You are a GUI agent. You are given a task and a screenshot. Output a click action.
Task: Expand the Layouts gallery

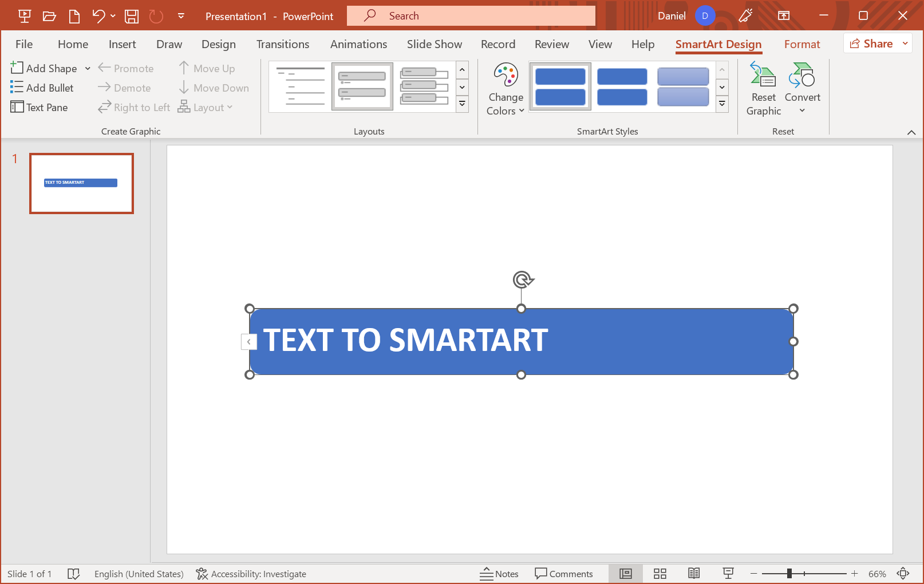[462, 104]
